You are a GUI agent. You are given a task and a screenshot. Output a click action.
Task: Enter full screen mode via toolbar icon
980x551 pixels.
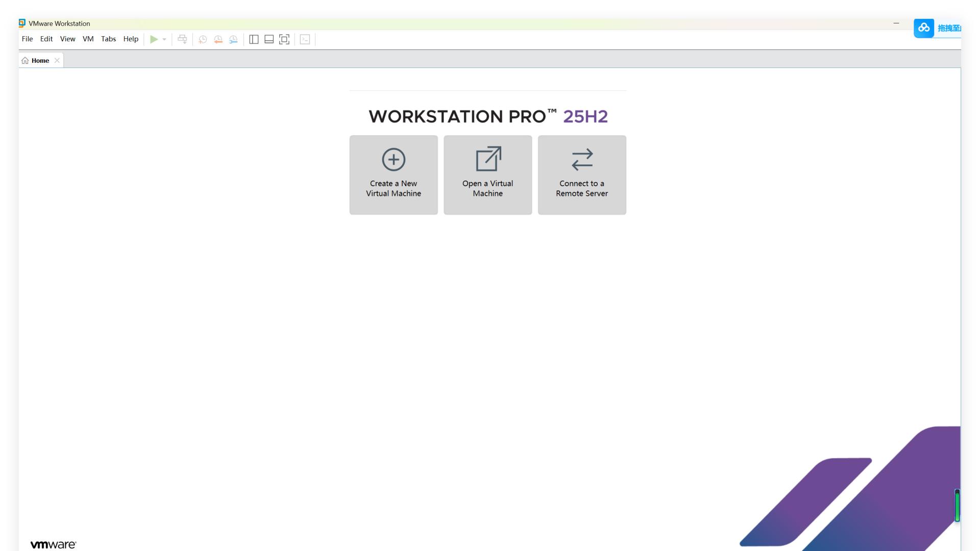(x=285, y=39)
